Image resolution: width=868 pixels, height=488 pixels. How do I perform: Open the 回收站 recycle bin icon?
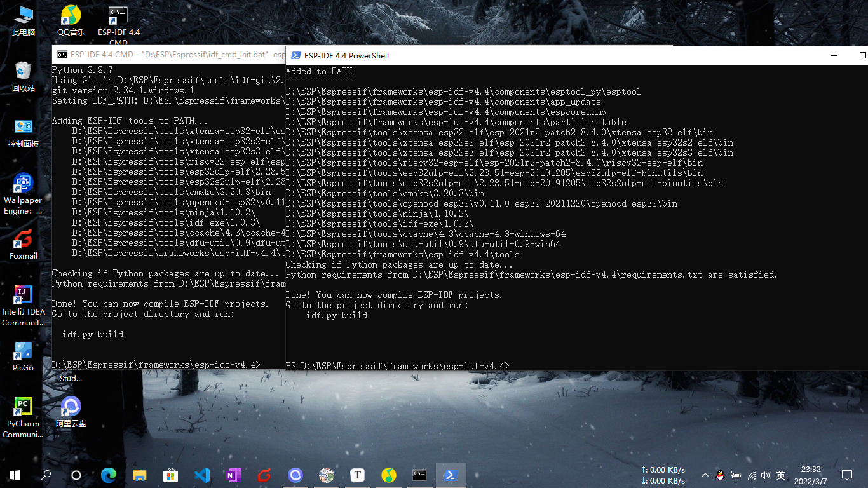coord(24,76)
